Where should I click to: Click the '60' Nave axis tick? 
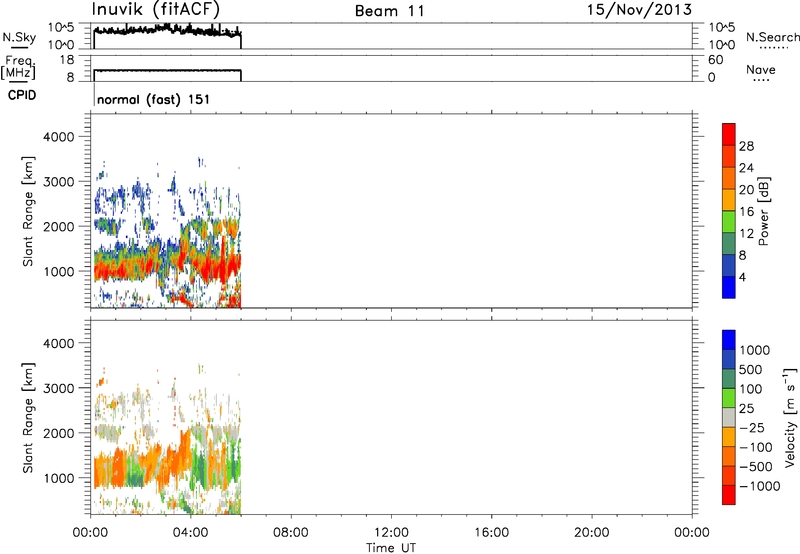point(716,60)
